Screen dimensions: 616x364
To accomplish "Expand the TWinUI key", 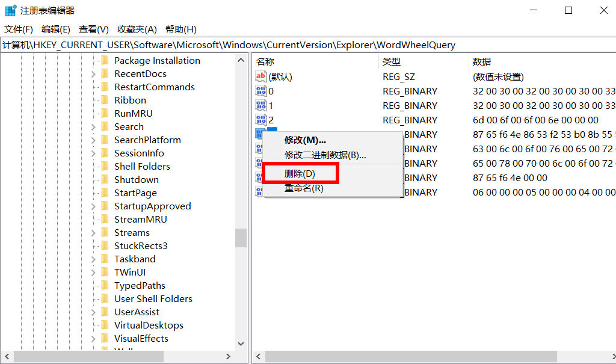I will tap(93, 273).
